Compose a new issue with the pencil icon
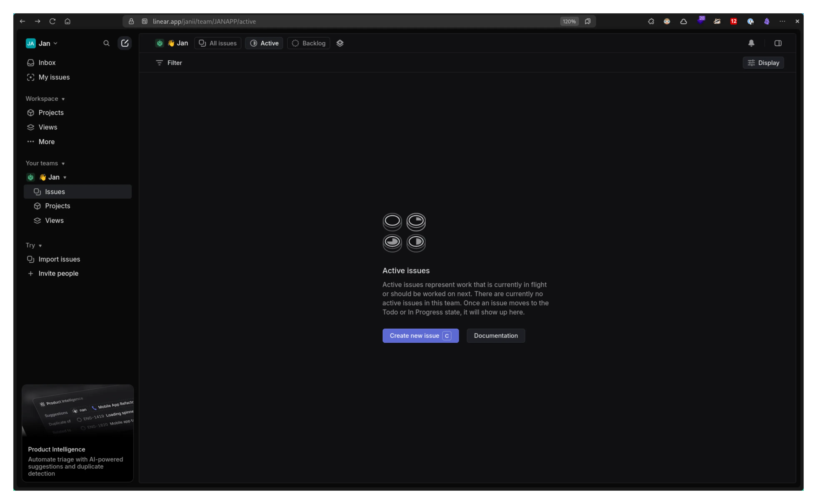This screenshot has width=817, height=504. coord(125,43)
